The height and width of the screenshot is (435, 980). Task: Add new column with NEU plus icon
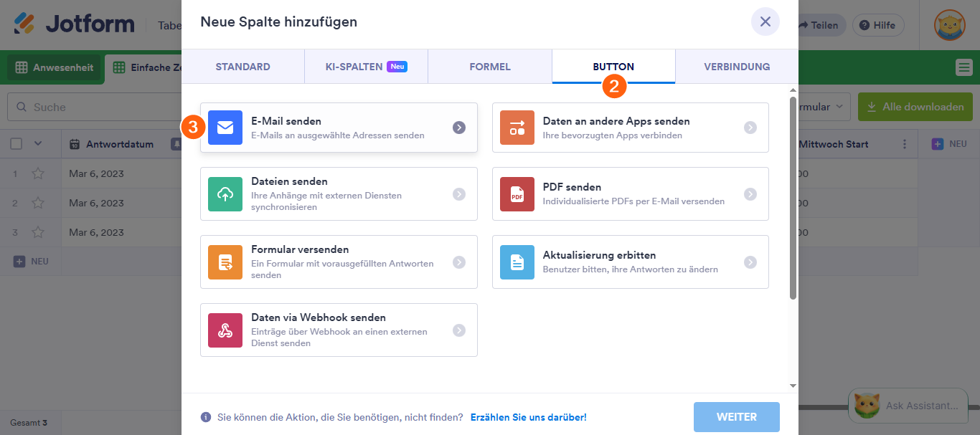click(x=948, y=144)
